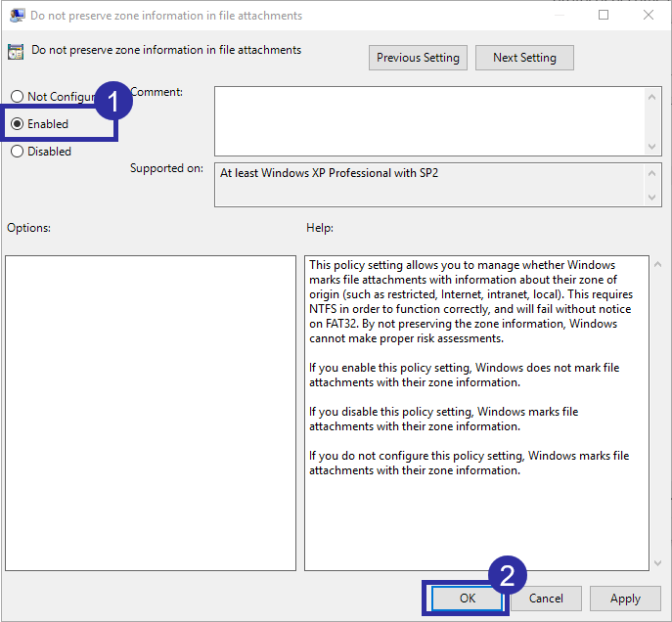Close the dialog with the X button

[648, 16]
